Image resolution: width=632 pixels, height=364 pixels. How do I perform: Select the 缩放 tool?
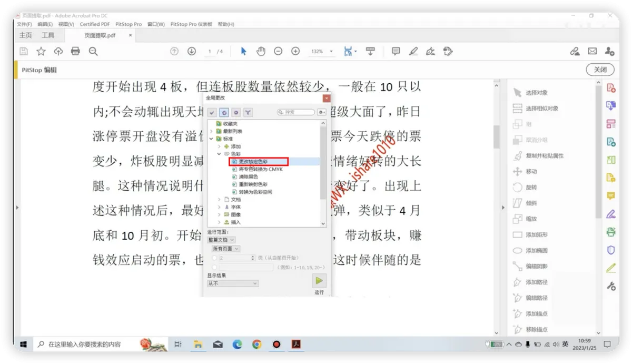525,219
